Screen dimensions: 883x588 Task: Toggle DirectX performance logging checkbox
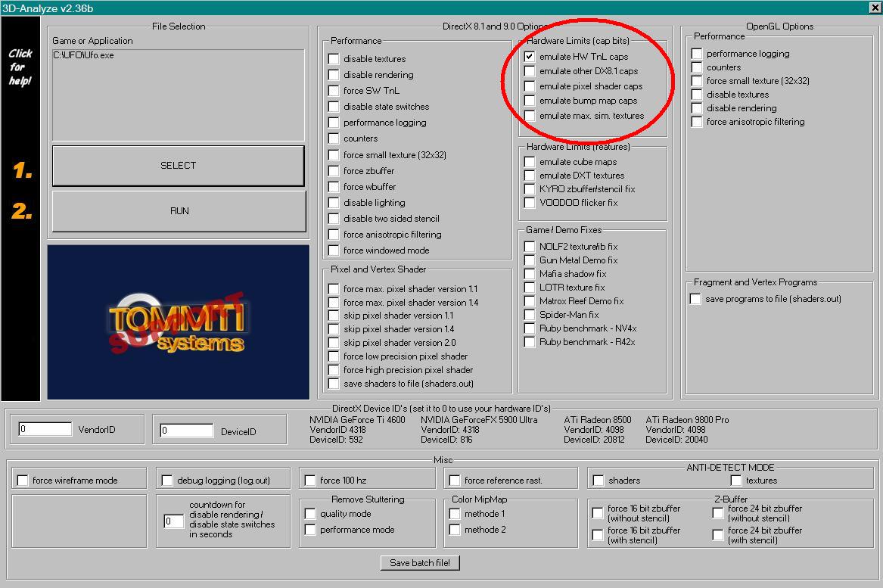point(334,123)
